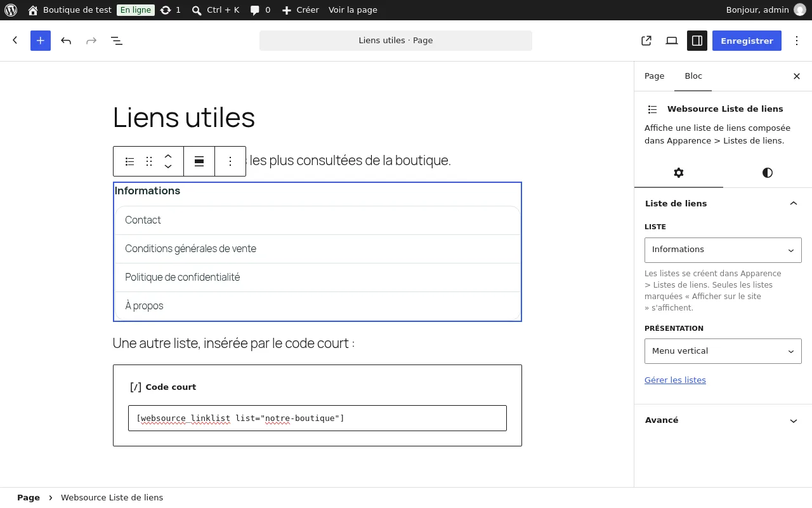Click Voir la page
Screen dimensions: 812x508
point(353,10)
